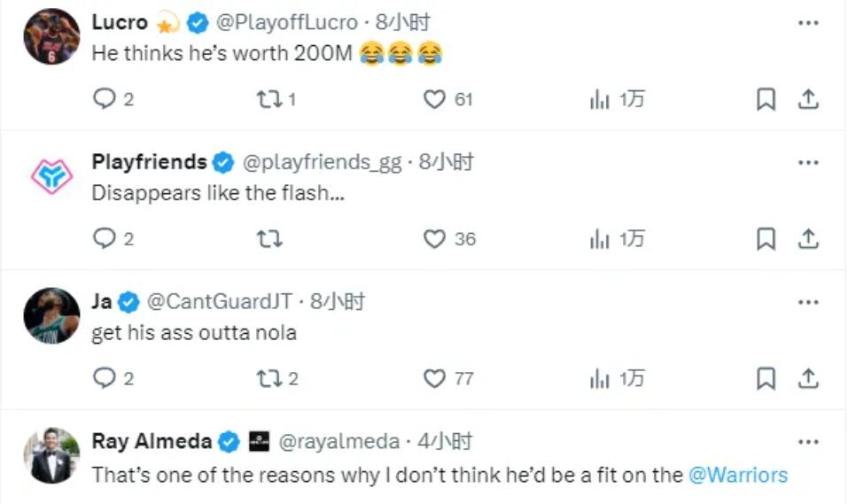Share Lucro's tweet
The image size is (848, 504).
pyautogui.click(x=808, y=99)
